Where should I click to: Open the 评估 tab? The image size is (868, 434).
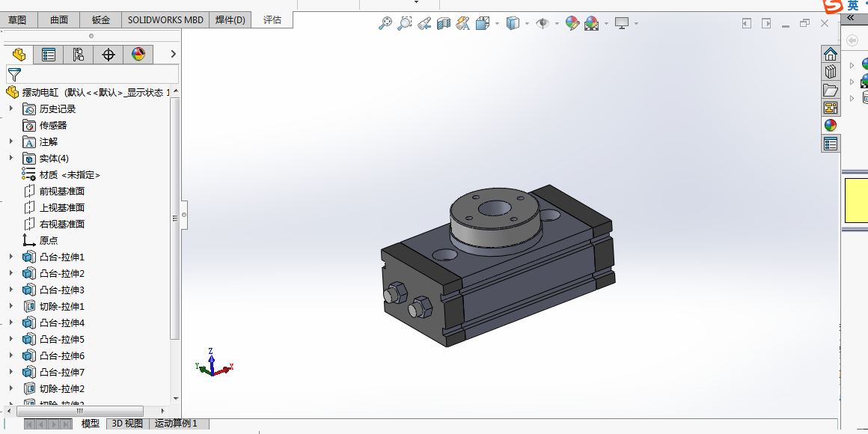click(x=272, y=20)
